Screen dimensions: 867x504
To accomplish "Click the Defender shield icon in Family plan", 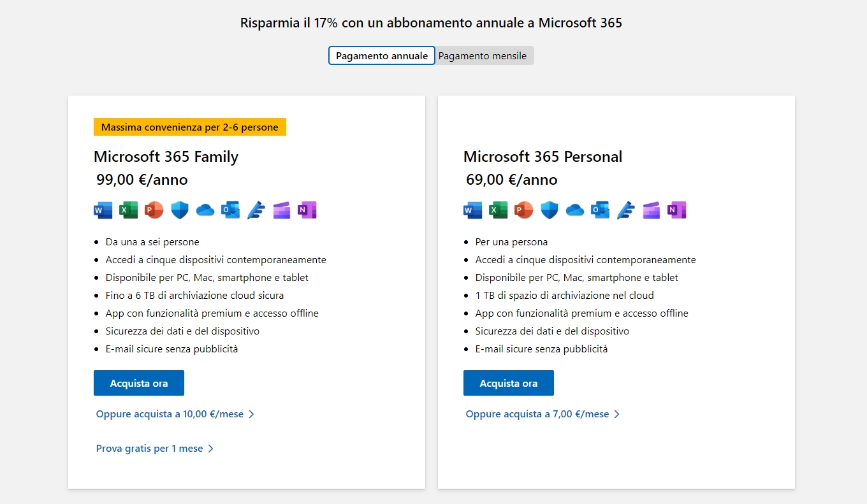I will pyautogui.click(x=180, y=210).
